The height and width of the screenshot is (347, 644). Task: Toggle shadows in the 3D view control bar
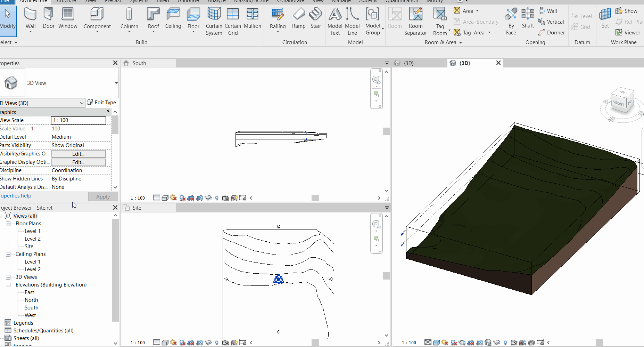(x=453, y=342)
